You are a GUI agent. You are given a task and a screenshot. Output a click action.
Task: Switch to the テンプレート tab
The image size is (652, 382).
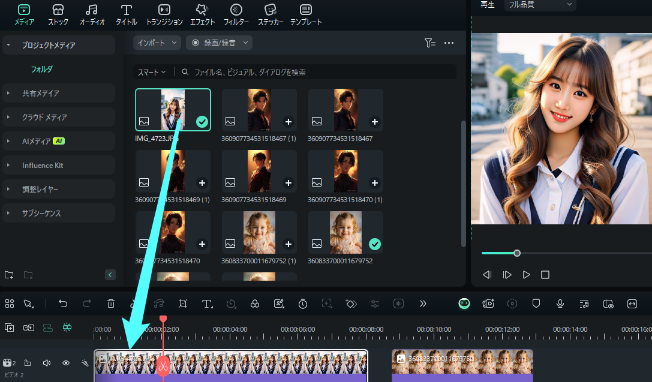click(x=306, y=15)
